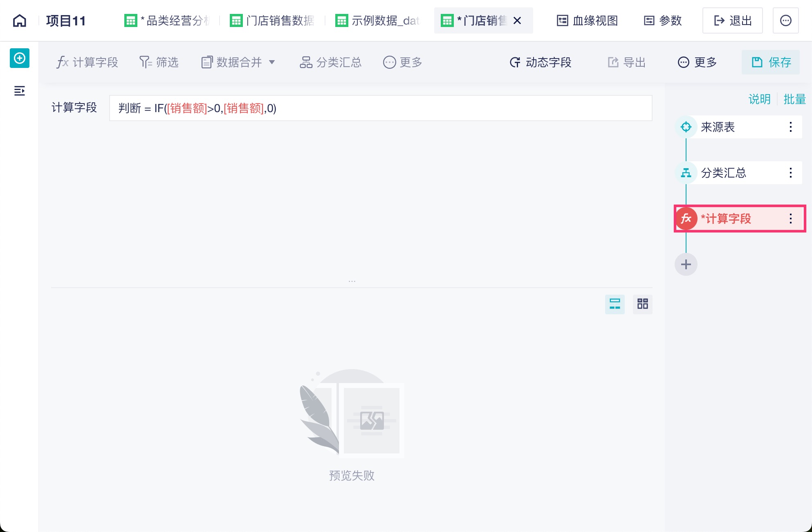Click the 分类汇总 toolbar icon
Viewport: 812px width, 532px height.
(x=306, y=62)
